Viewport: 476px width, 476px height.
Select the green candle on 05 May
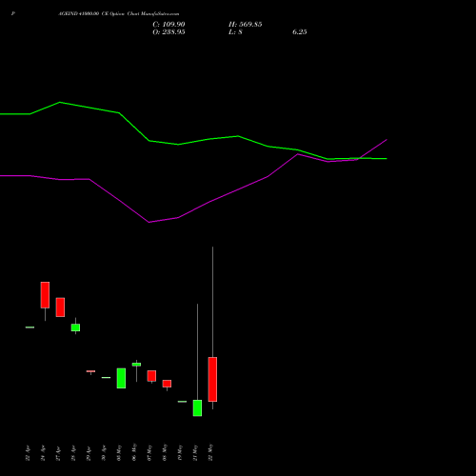(x=121, y=378)
